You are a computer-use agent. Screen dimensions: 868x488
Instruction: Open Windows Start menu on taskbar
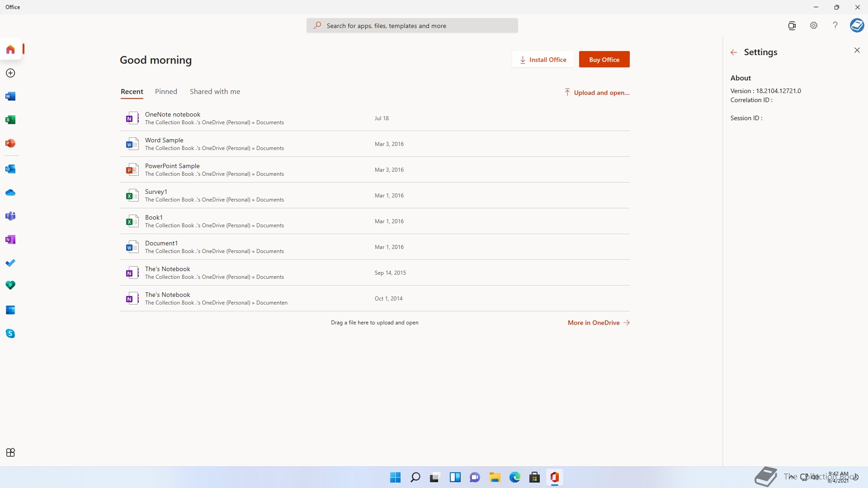395,478
